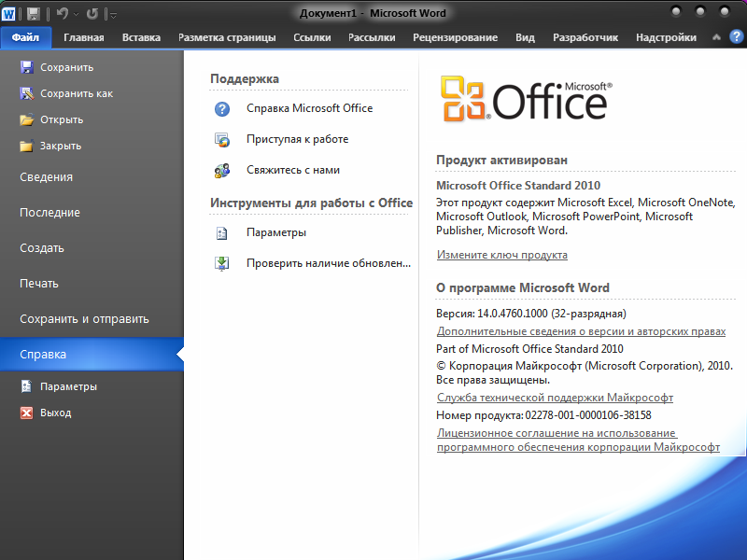Screen dimensions: 747x560
Task: Open Служба технической поддержки Майкрософт link
Action: 555,398
